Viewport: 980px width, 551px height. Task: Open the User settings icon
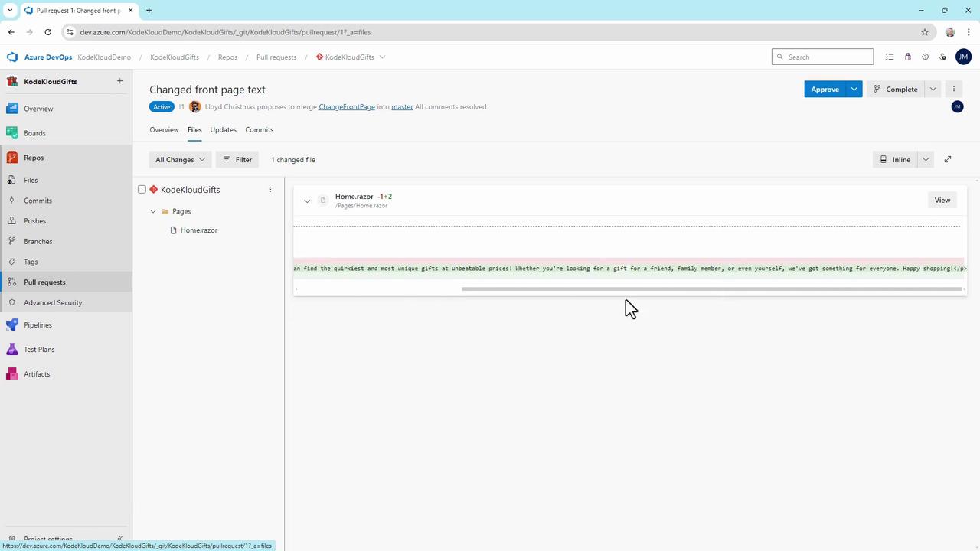pos(942,57)
